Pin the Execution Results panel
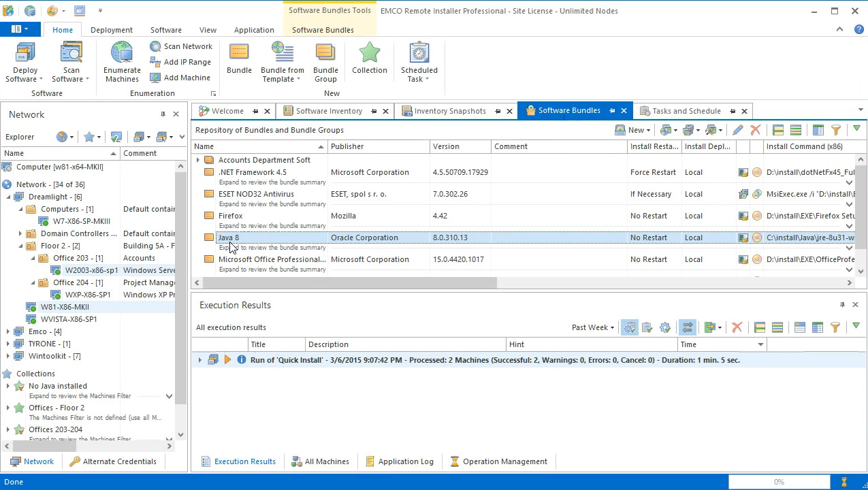 [842, 305]
